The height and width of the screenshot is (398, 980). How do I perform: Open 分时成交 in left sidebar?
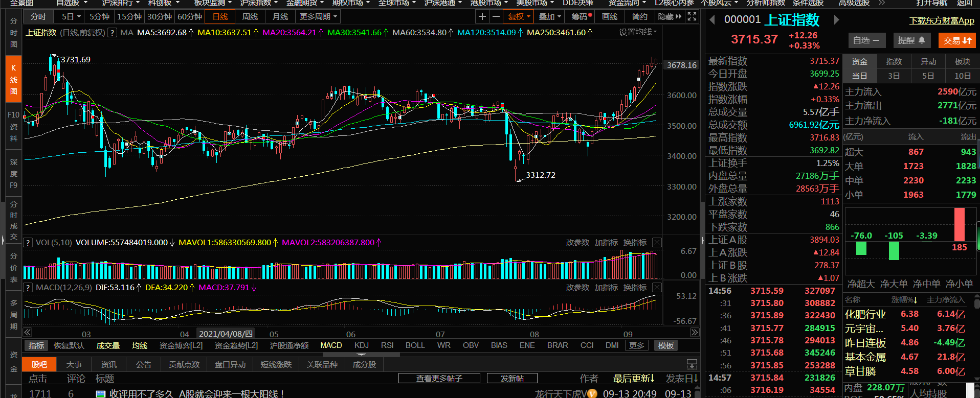pyautogui.click(x=14, y=220)
